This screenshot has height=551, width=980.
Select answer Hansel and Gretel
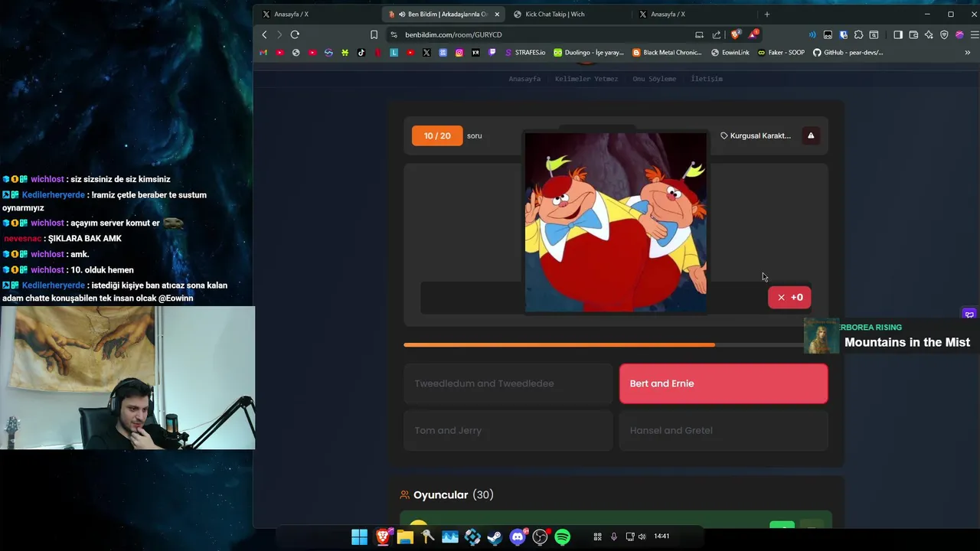[x=724, y=430]
